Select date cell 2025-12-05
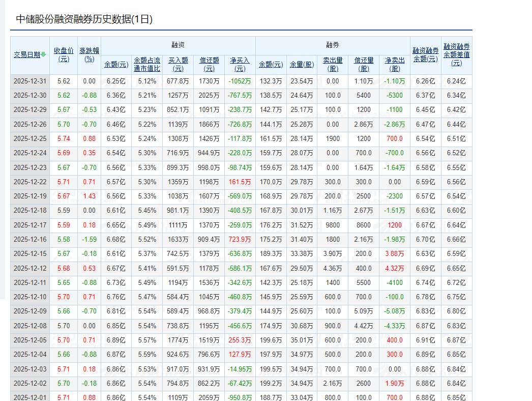The width and height of the screenshot is (532, 401). [x=30, y=340]
